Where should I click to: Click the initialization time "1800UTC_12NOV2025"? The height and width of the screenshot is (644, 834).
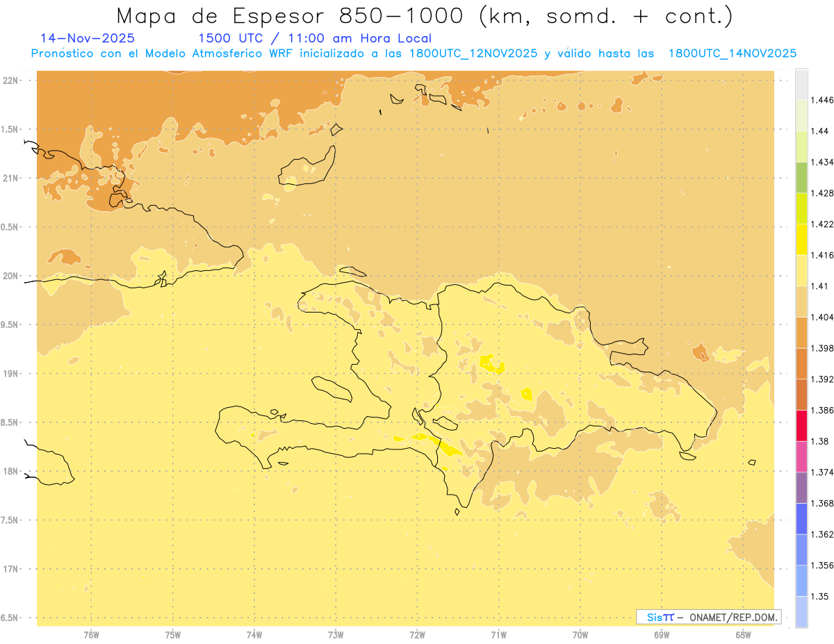(x=473, y=53)
